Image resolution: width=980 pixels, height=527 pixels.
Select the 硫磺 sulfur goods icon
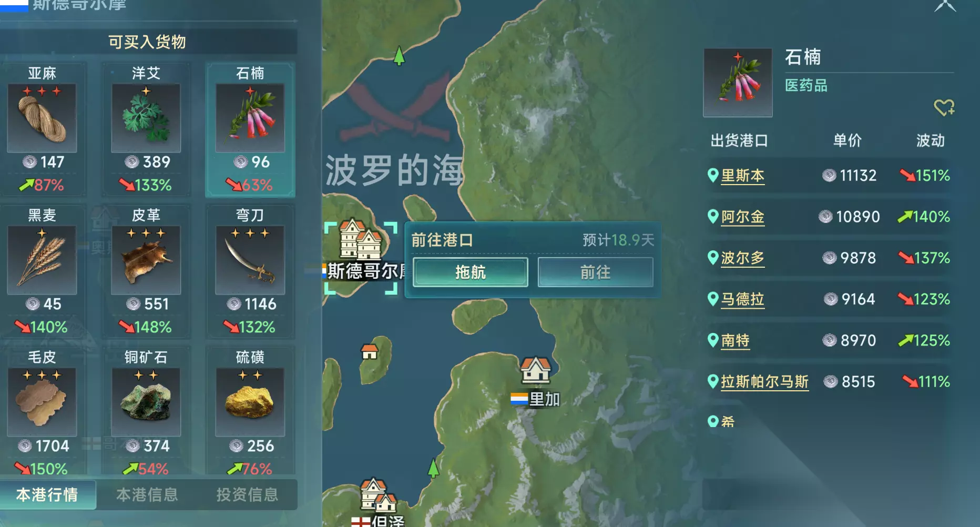(250, 402)
